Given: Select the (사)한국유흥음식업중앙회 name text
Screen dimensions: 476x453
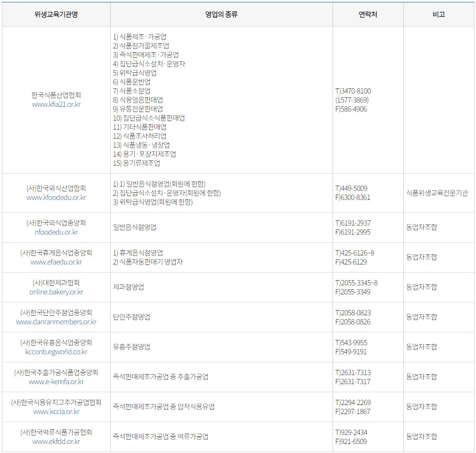Looking at the screenshot, I should pos(56,343).
